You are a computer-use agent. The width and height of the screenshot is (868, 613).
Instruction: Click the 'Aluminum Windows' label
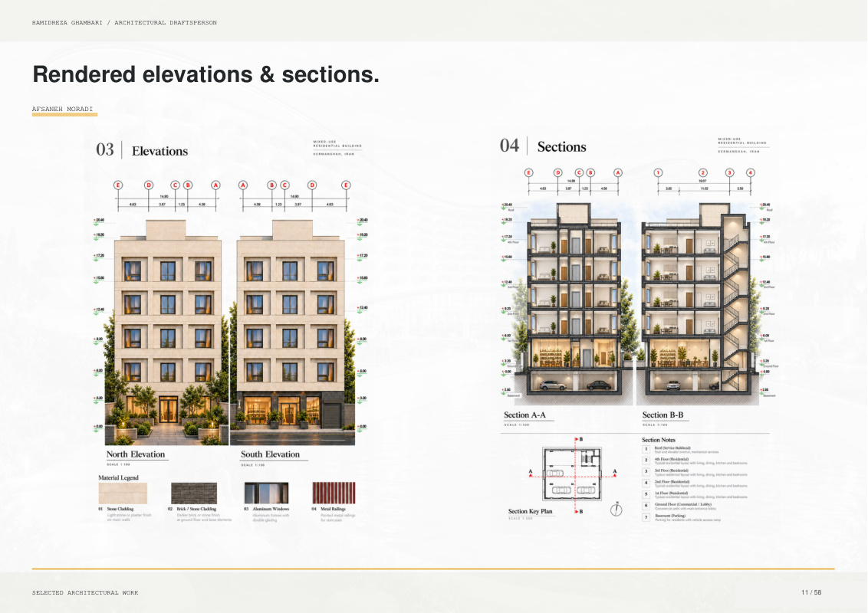click(271, 509)
